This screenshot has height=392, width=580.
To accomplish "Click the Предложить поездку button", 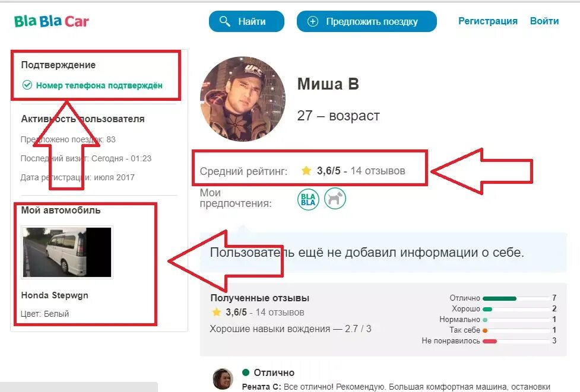I will click(x=366, y=21).
